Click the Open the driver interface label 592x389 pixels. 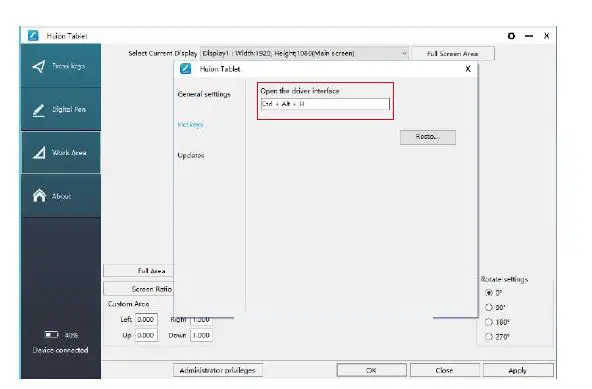click(300, 91)
